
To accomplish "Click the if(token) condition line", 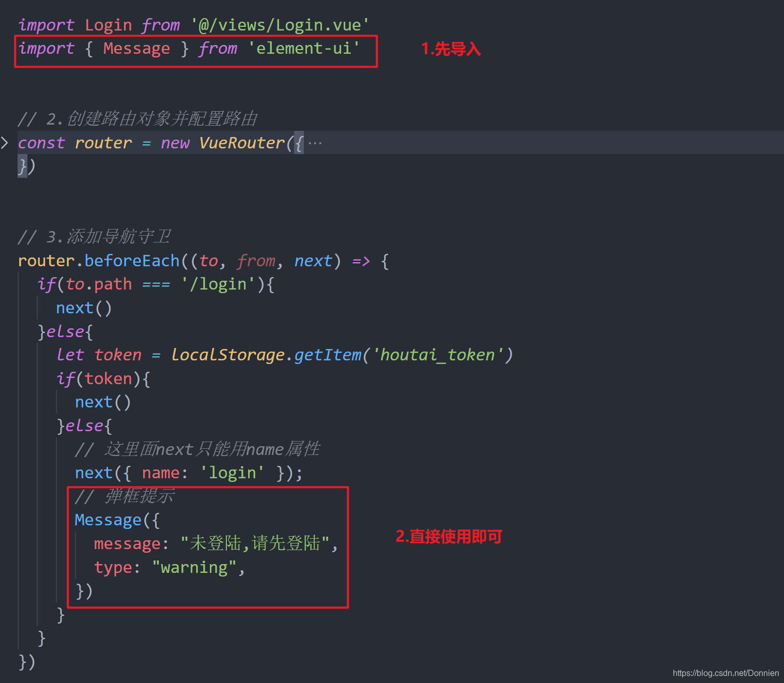I will pos(103,378).
